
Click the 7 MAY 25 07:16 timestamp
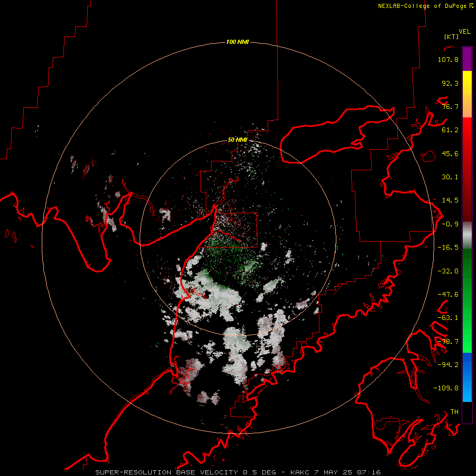point(347,472)
